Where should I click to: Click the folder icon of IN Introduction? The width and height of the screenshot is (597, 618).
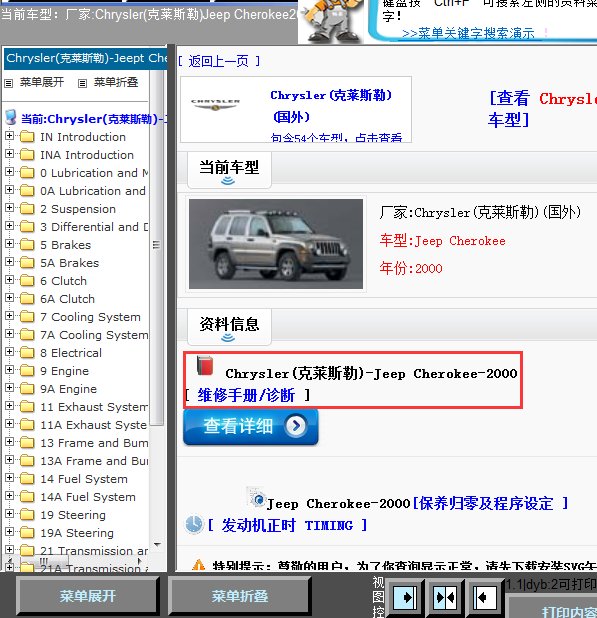coord(27,137)
